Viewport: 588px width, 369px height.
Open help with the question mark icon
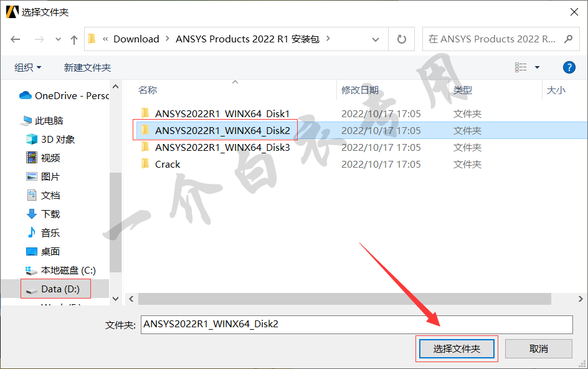(569, 67)
